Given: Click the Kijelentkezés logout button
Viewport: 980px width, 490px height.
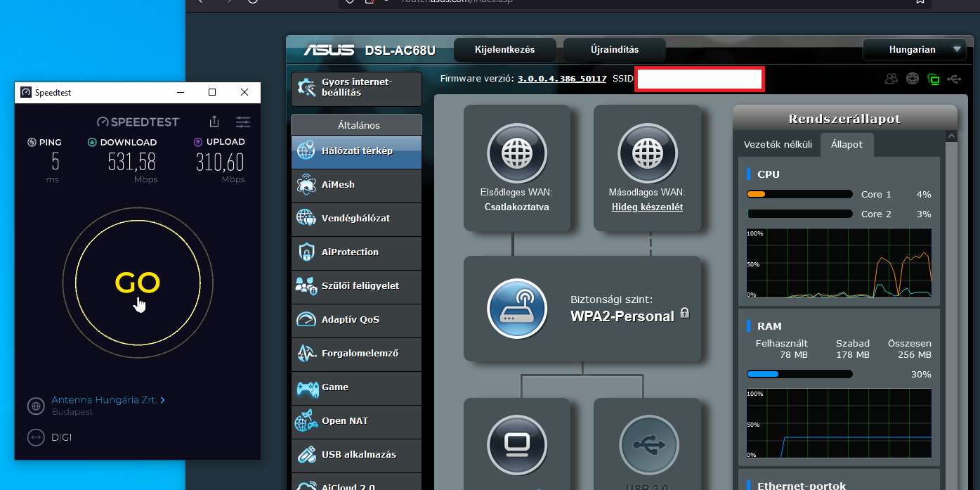Looking at the screenshot, I should (x=505, y=50).
